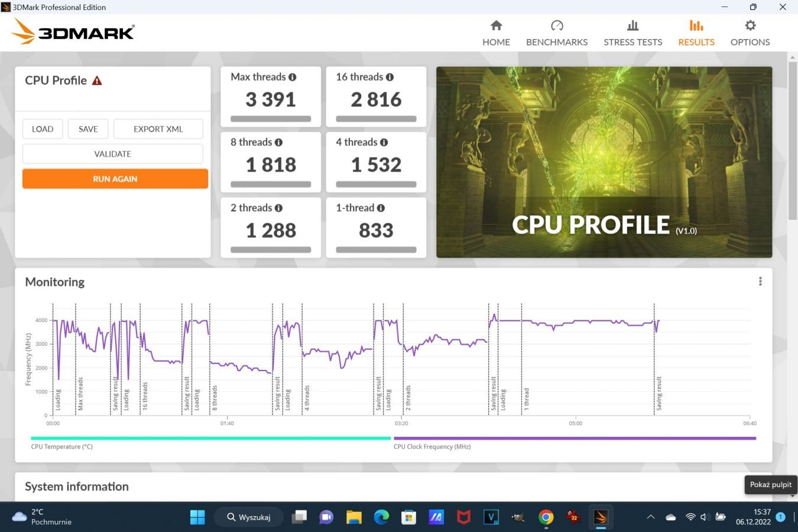This screenshot has height=532, width=798.
Task: Open the Monitoring three-dot options menu
Action: click(x=760, y=282)
